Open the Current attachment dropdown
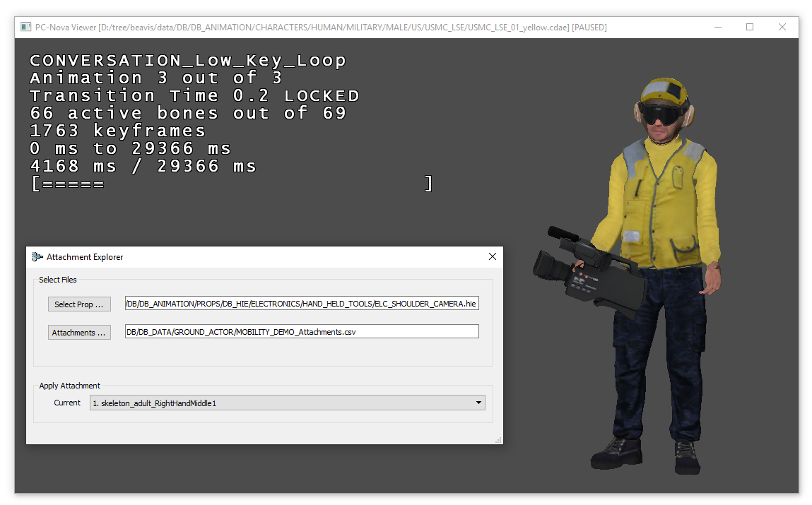 (288, 403)
